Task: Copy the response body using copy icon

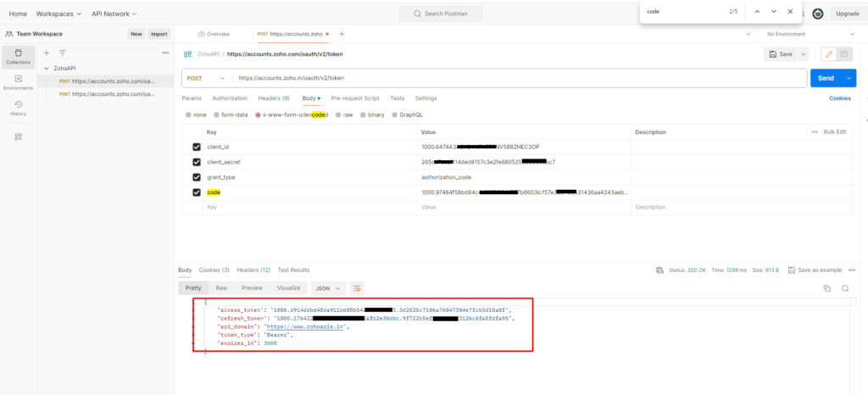Action: pos(827,288)
